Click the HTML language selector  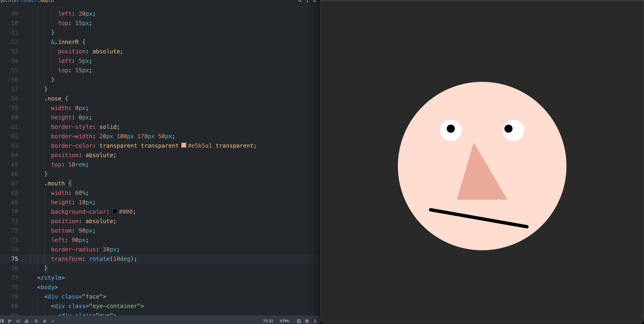[285, 321]
